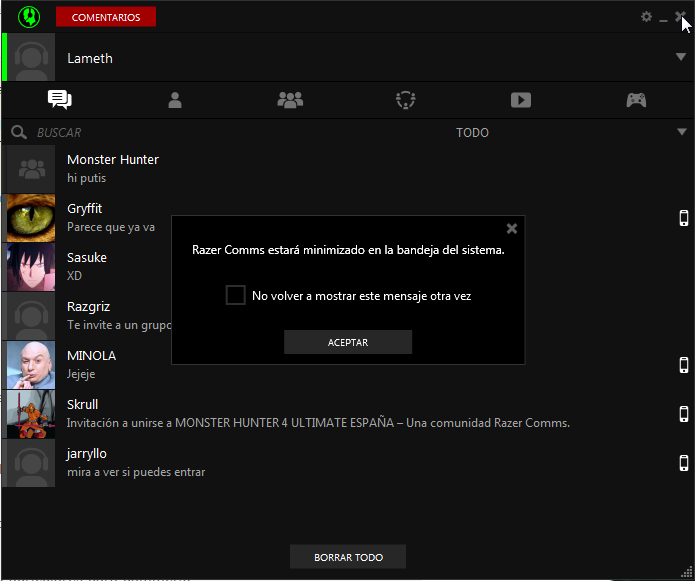Click the COMENTARIOS button
This screenshot has width=695, height=581.
pos(106,17)
